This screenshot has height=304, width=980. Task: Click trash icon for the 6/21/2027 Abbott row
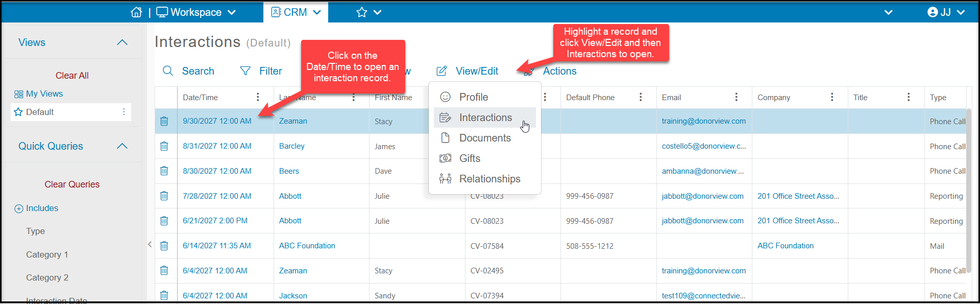click(164, 221)
